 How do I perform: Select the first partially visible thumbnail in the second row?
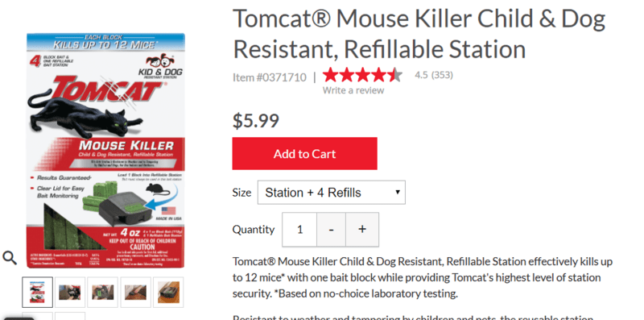pyautogui.click(x=37, y=316)
